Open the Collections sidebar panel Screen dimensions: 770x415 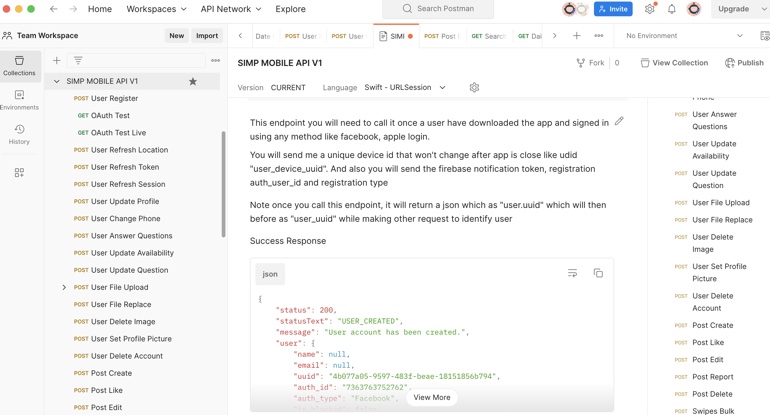pyautogui.click(x=19, y=65)
